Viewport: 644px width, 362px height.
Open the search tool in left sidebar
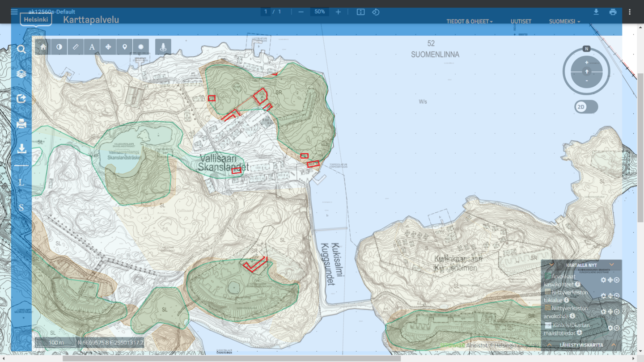tap(21, 49)
